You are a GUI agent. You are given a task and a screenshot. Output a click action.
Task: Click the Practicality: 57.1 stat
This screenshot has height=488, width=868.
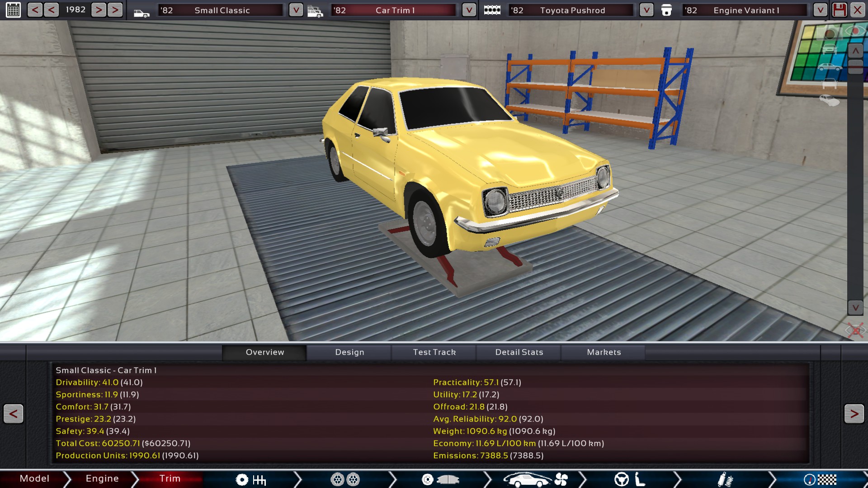tap(477, 383)
